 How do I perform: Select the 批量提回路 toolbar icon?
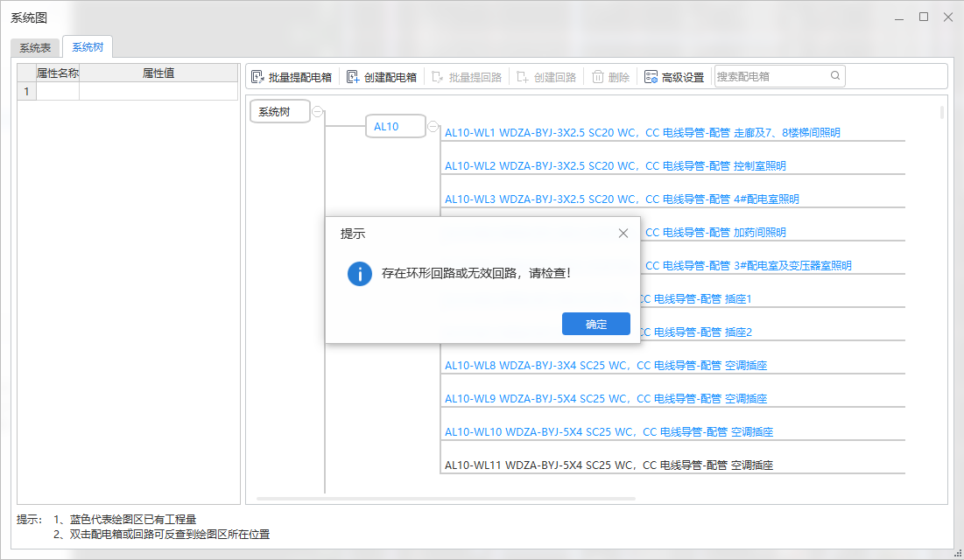435,76
